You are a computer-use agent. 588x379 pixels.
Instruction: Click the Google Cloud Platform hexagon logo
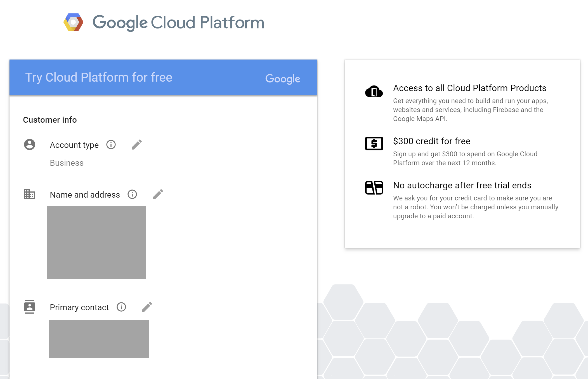click(73, 22)
